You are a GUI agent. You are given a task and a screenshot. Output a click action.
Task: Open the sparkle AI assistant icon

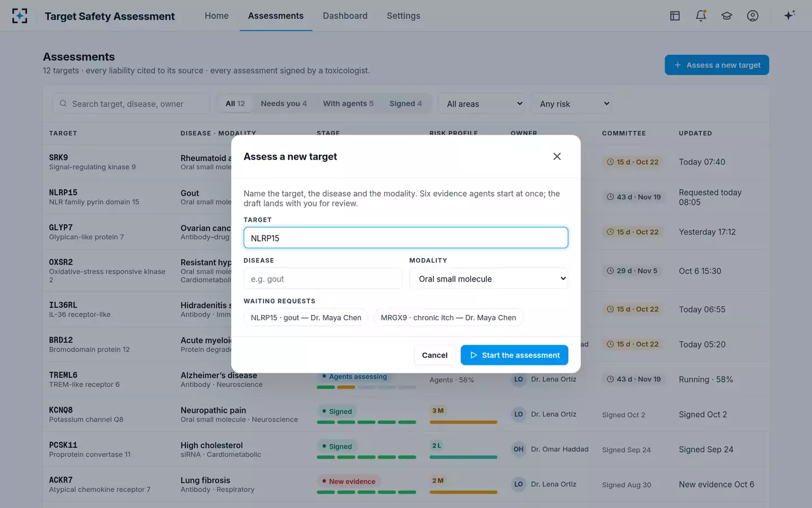click(789, 15)
